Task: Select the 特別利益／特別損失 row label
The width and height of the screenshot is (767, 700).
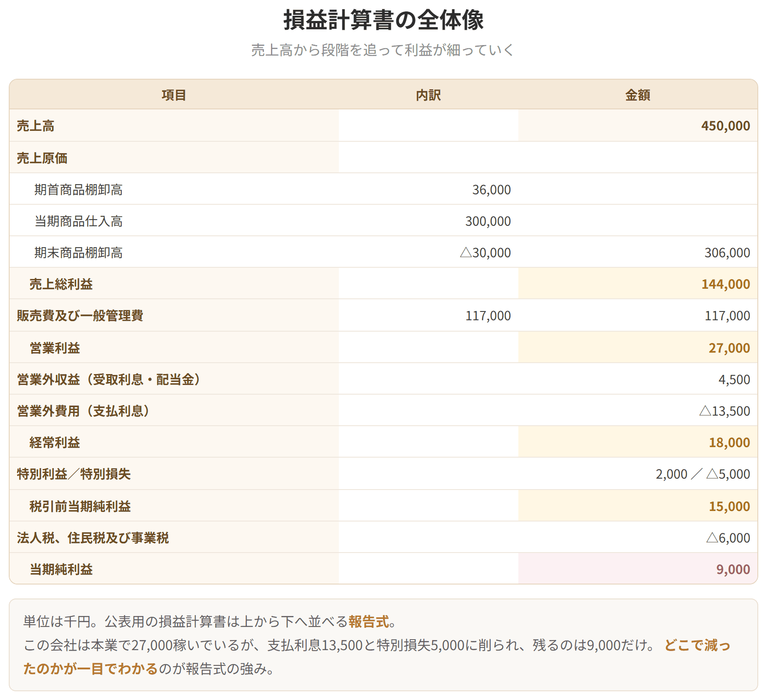Action: tap(74, 474)
